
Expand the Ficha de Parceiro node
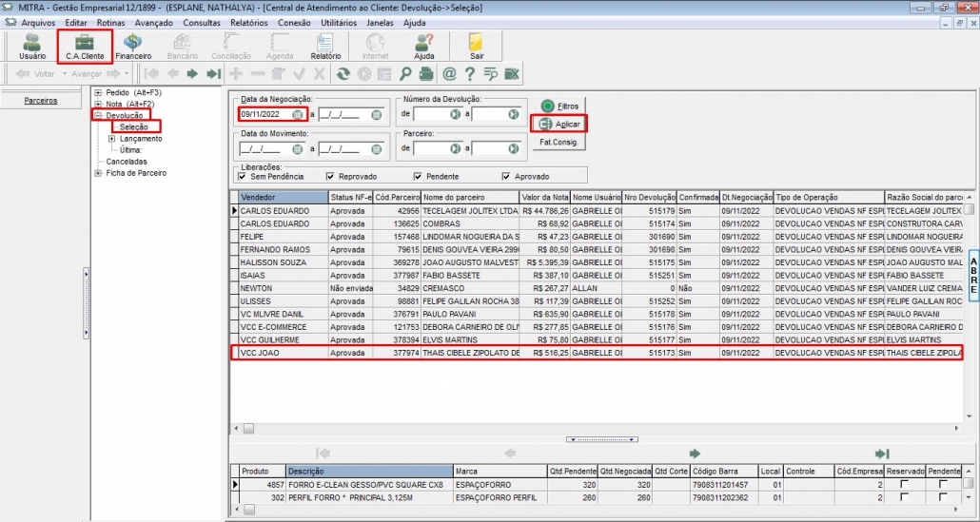[98, 173]
